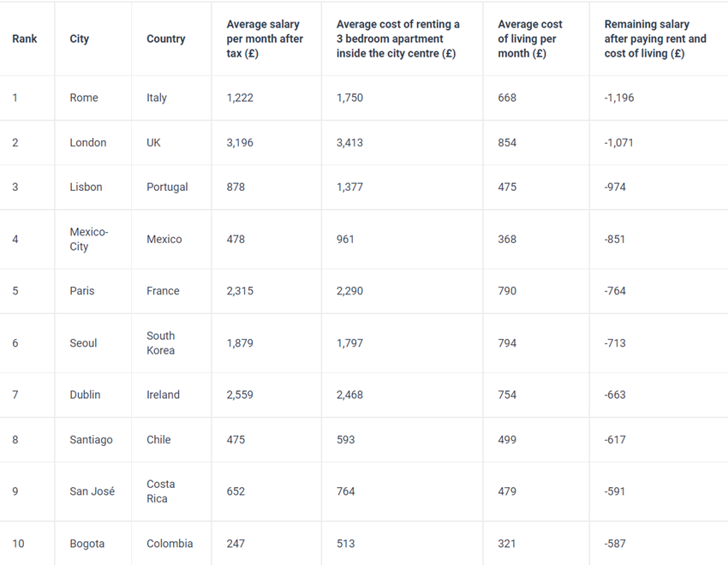Click the remaining salary column header
Viewport: 728px width, 565px height.
click(655, 39)
